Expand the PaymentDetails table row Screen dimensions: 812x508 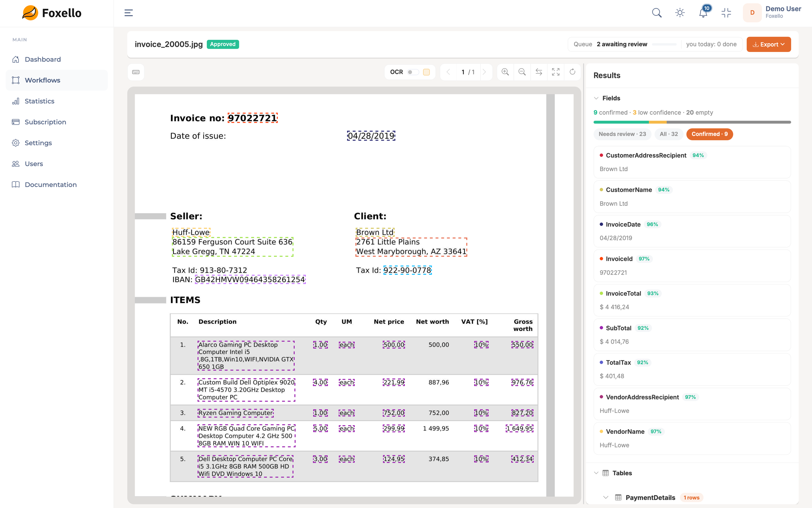point(606,497)
